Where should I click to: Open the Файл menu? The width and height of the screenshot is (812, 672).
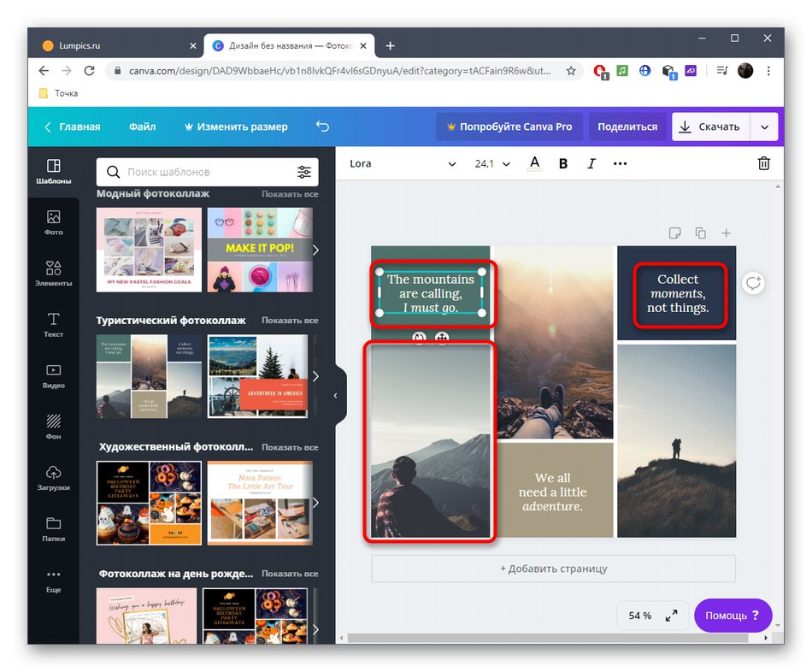coord(143,127)
